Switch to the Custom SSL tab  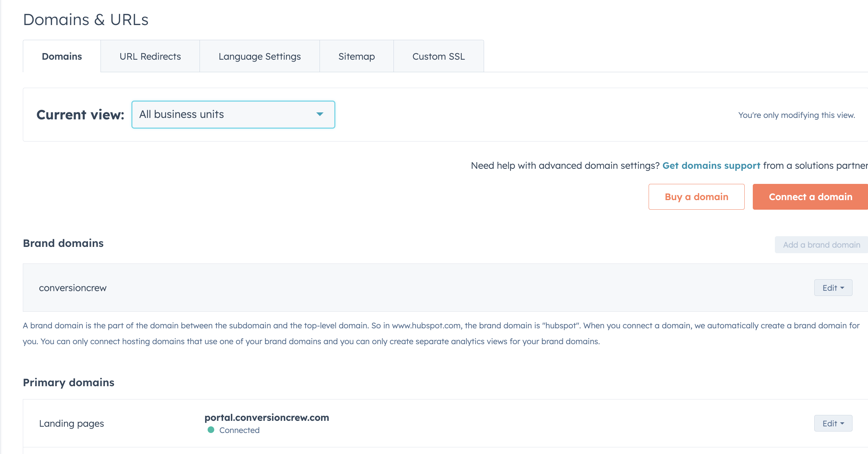coord(438,56)
